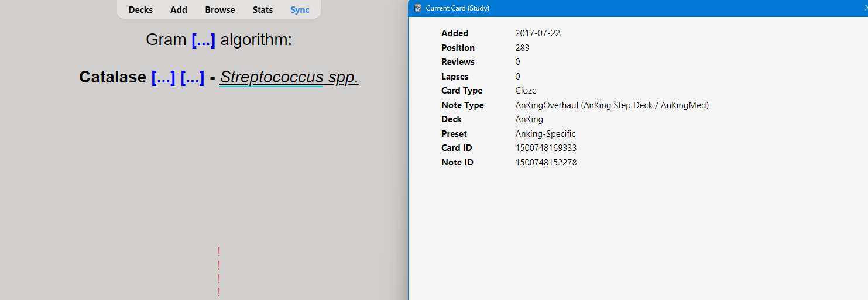Image resolution: width=868 pixels, height=300 pixels.
Task: Click the Note ID number 1500748152278
Action: 545,163
